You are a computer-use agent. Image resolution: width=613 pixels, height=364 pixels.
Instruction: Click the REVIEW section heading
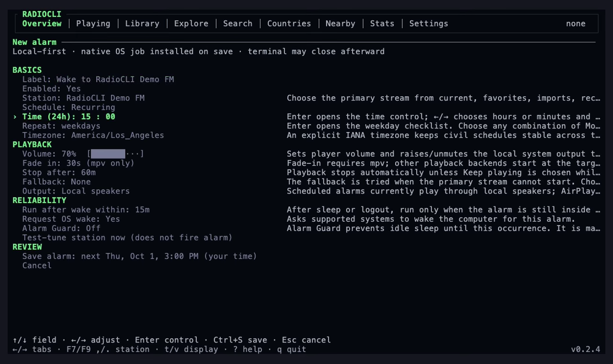(x=27, y=247)
